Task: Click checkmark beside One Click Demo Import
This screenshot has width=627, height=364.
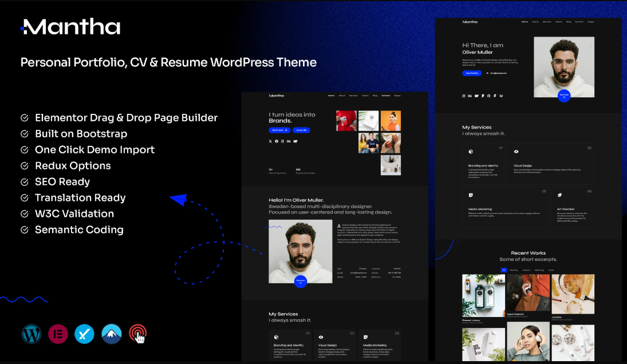Action: 25,150
